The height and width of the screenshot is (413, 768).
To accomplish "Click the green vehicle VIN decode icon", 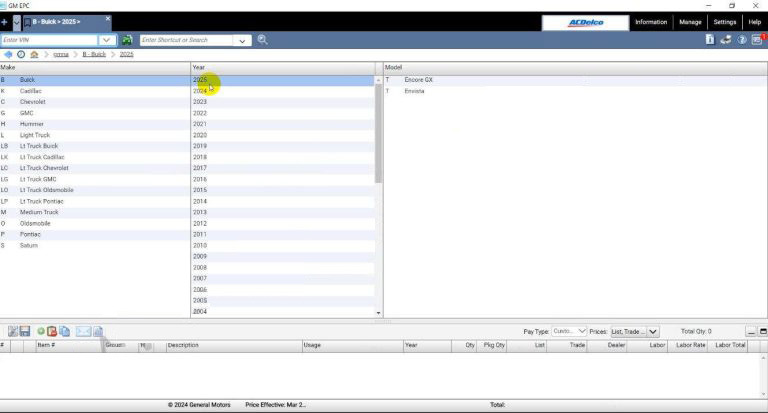I will (127, 40).
